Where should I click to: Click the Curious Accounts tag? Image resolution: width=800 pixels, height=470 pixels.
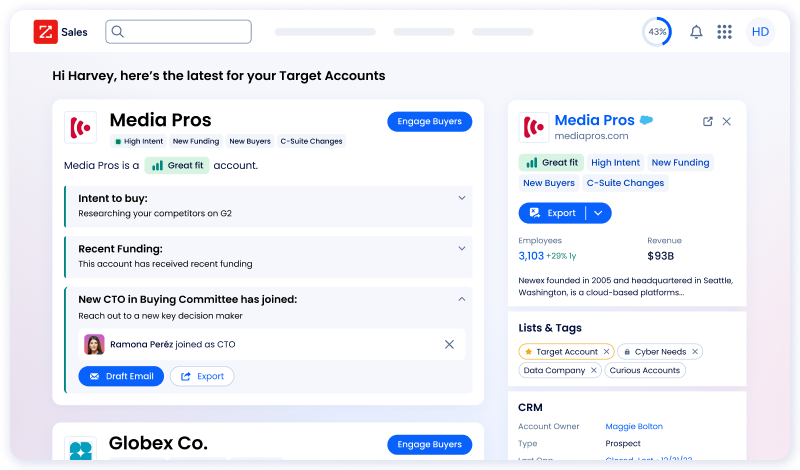[x=645, y=370]
